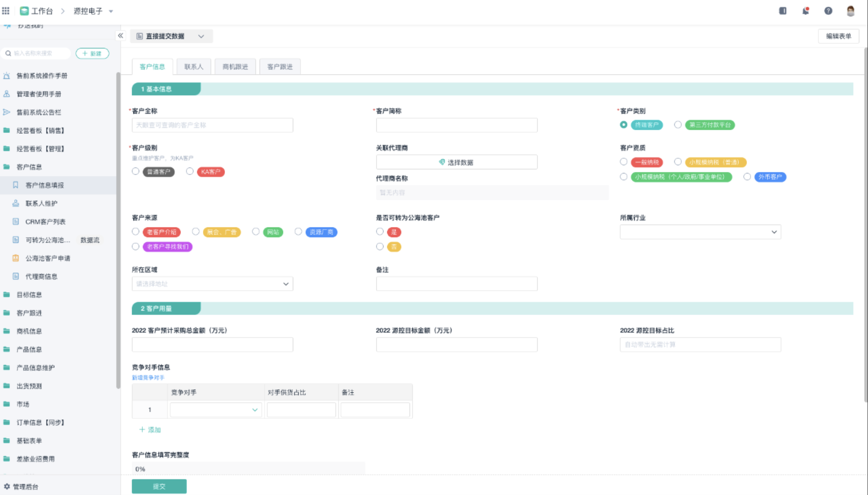Open the 所在区域 address dropdown

(x=212, y=284)
